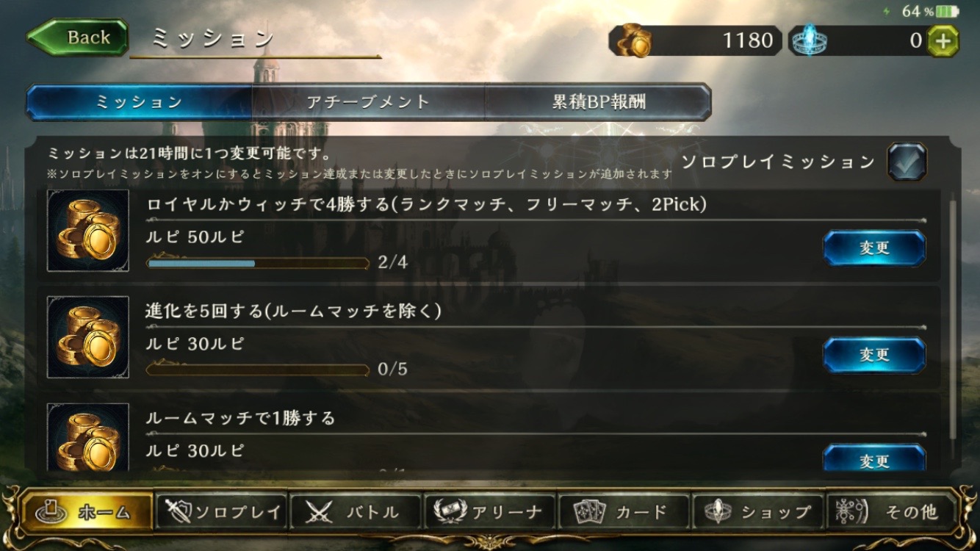Switch to the アチーブメント tab
980x551 pixels.
[x=368, y=102]
